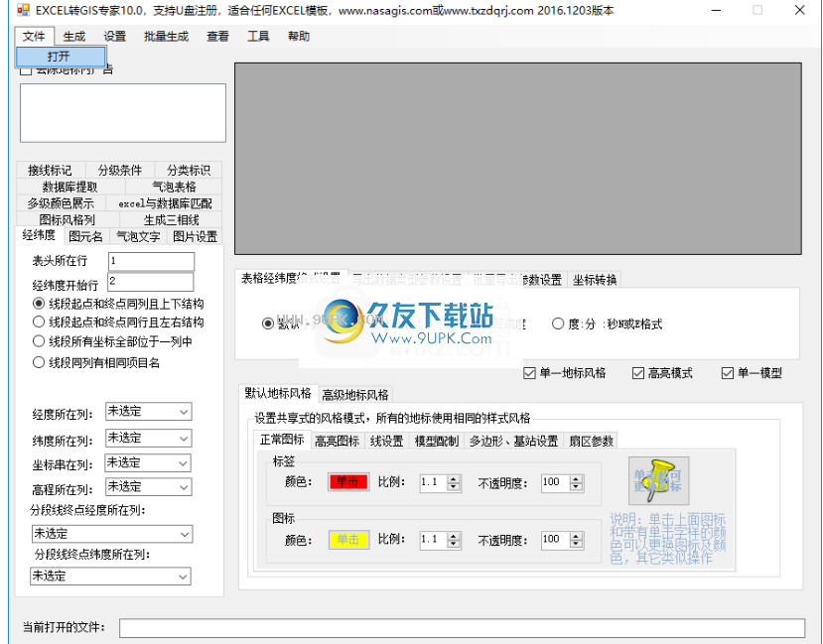Open the 查看 menu
Viewport: 823px width, 644px height.
[217, 36]
